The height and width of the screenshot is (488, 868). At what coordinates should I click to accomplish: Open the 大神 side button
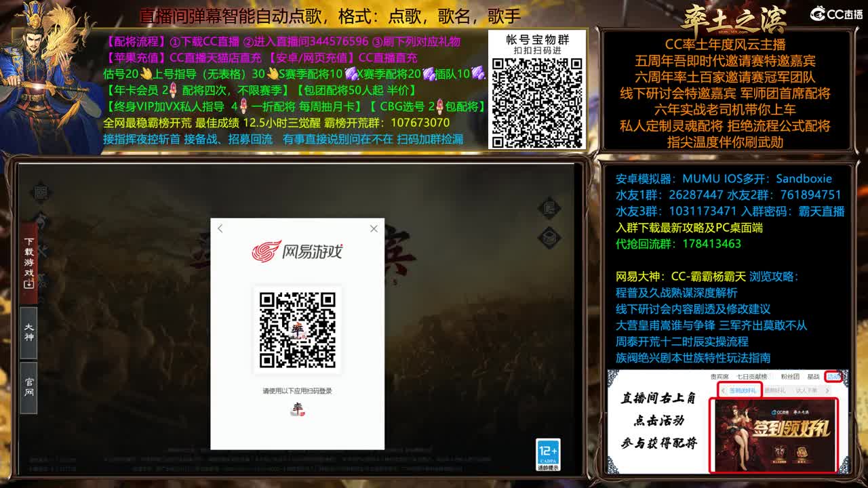(28, 333)
